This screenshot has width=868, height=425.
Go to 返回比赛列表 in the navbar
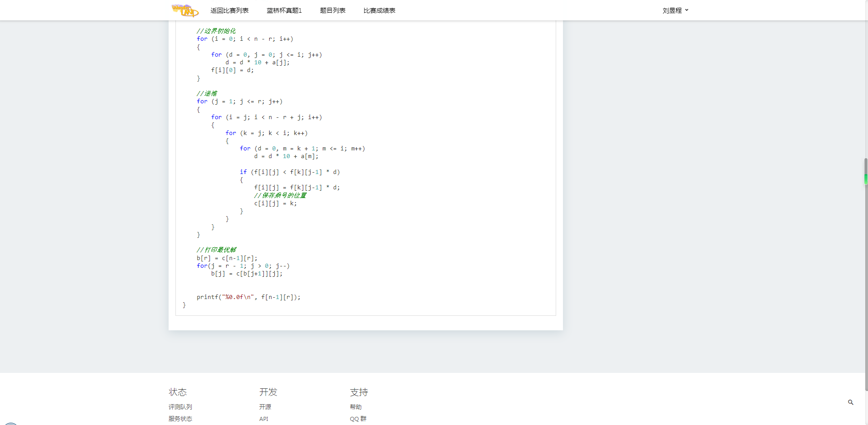coord(229,10)
